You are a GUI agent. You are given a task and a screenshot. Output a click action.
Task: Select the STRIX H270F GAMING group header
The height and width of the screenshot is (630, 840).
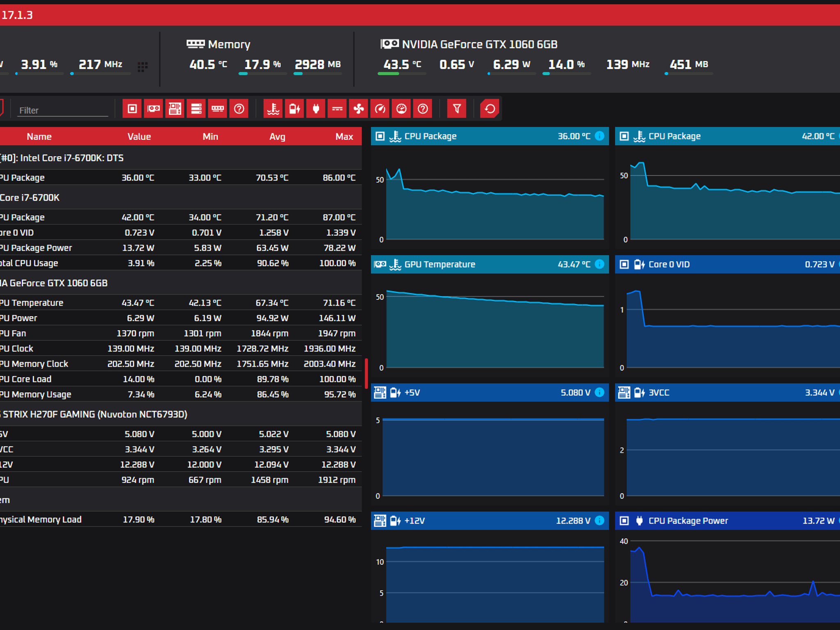(181, 414)
